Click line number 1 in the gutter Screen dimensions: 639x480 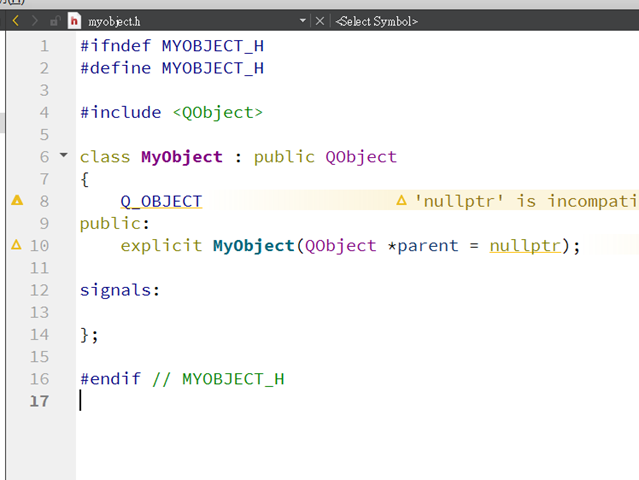44,46
